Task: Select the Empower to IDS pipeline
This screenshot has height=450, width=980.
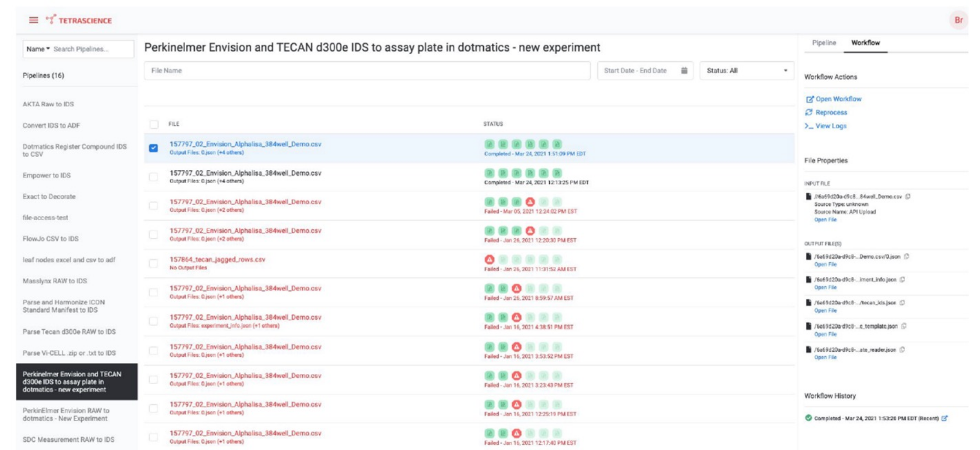Action: coord(49,175)
